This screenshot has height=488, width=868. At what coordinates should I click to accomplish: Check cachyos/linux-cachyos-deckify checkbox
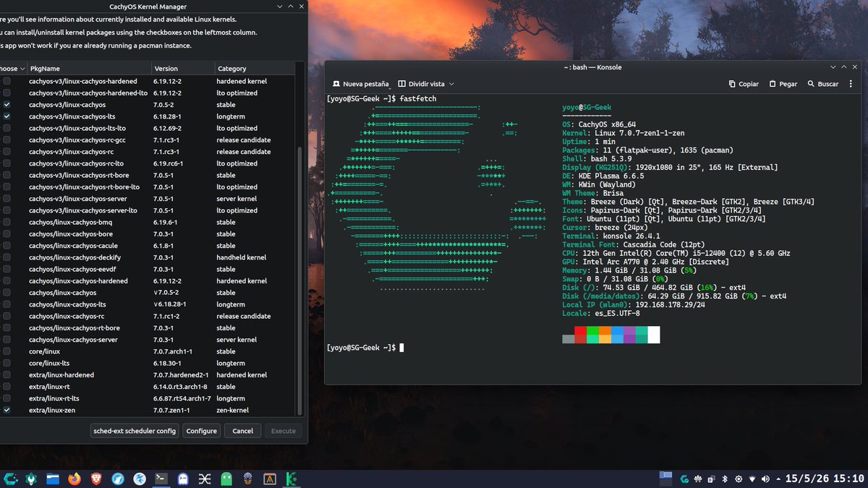pos(7,257)
